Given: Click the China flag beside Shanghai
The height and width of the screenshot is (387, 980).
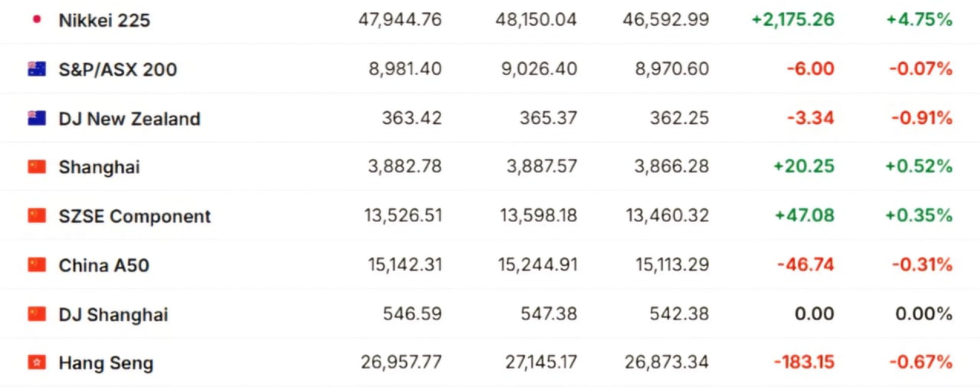Looking at the screenshot, I should pyautogui.click(x=37, y=167).
